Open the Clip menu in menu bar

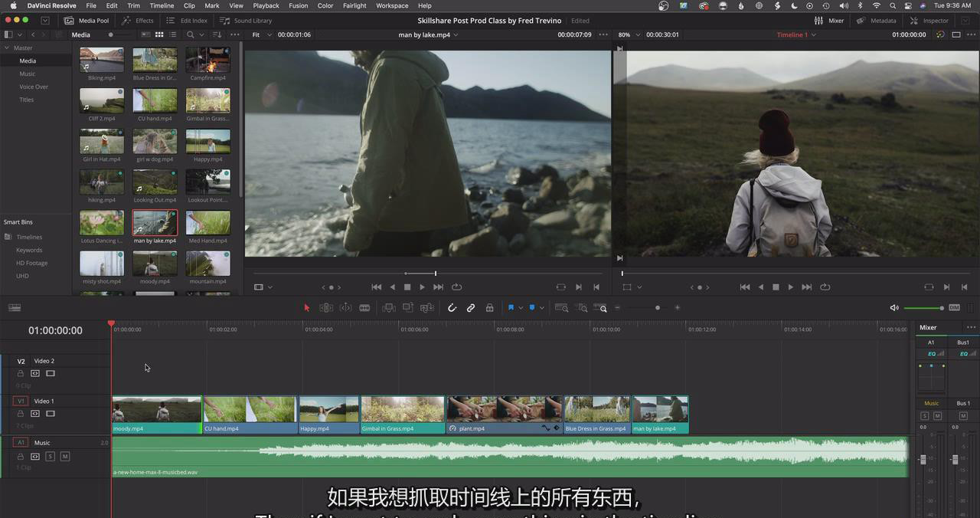[189, 5]
